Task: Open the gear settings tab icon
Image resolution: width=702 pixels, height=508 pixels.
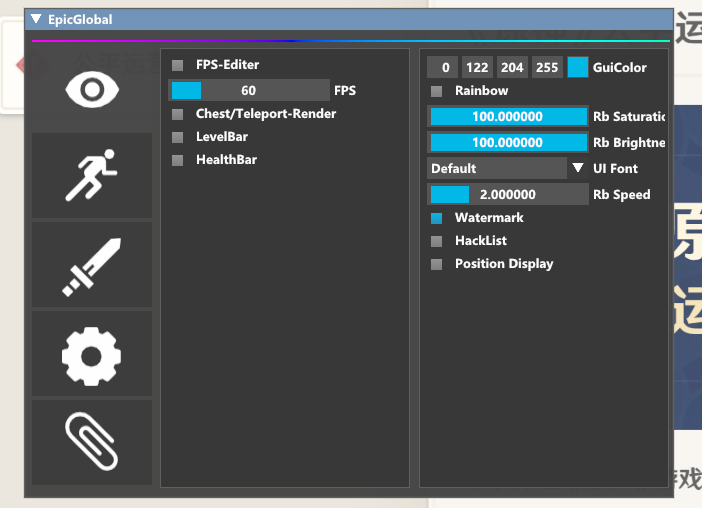Action: coord(92,354)
